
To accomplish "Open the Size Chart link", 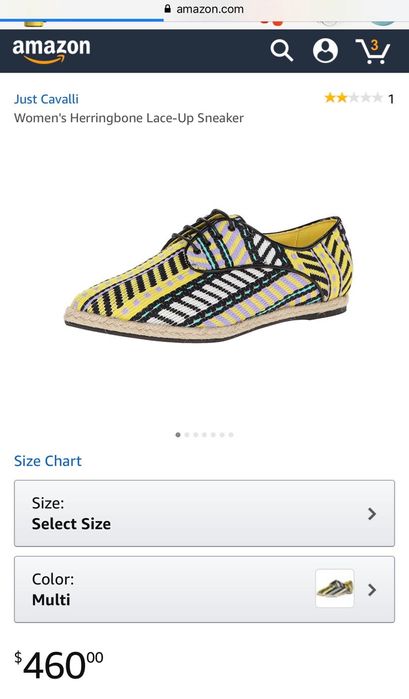I will [x=48, y=461].
